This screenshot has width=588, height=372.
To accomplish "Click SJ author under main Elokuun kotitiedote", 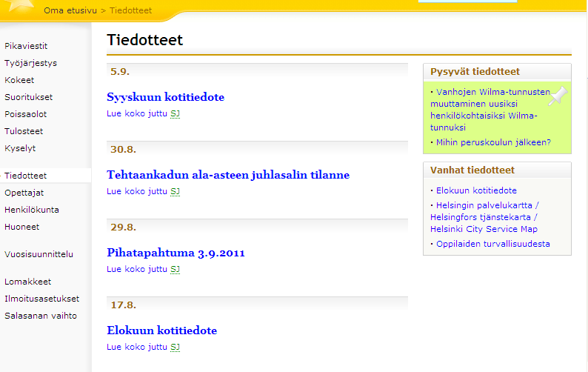I will 175,347.
